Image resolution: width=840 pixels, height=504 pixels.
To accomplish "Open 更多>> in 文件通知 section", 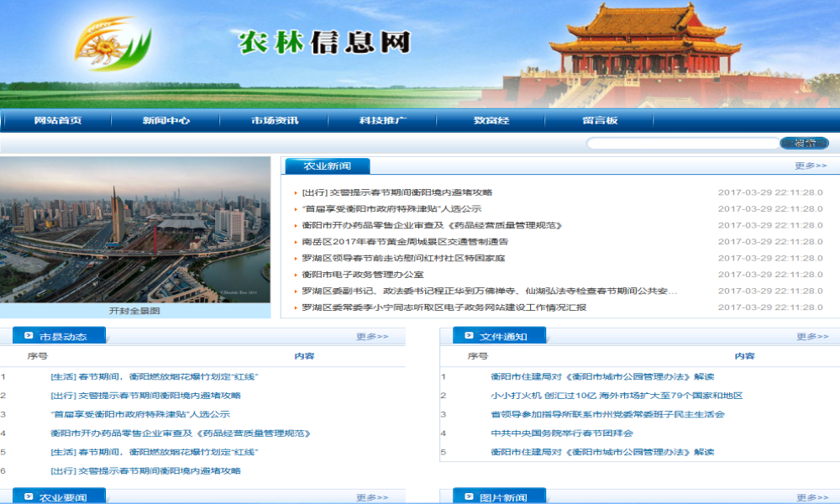I will [812, 336].
